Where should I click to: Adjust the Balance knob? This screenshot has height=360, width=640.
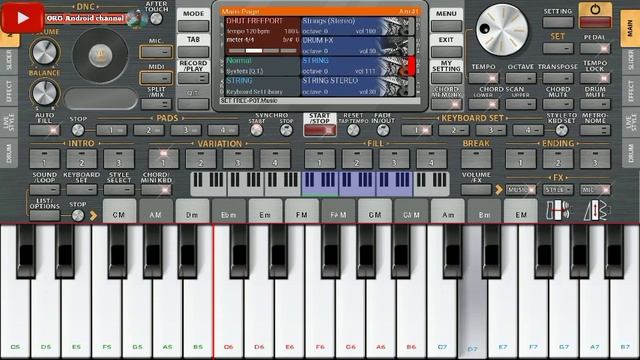click(44, 93)
